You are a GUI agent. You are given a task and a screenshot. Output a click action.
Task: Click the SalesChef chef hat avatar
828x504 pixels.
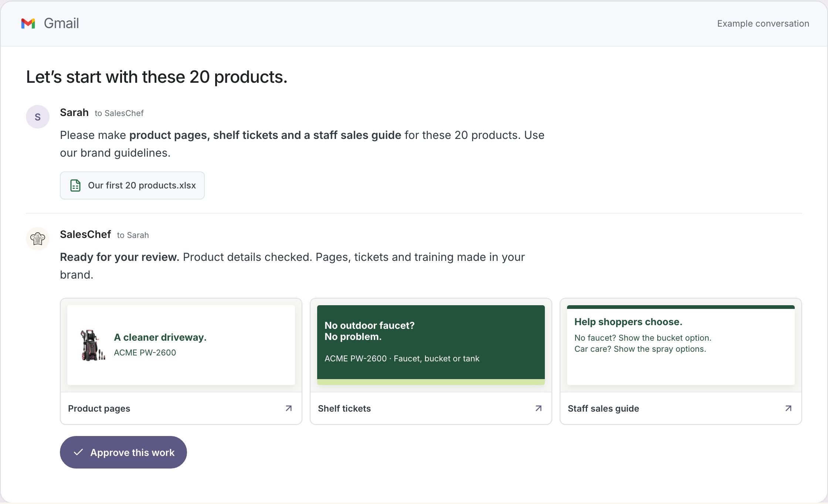click(x=38, y=239)
